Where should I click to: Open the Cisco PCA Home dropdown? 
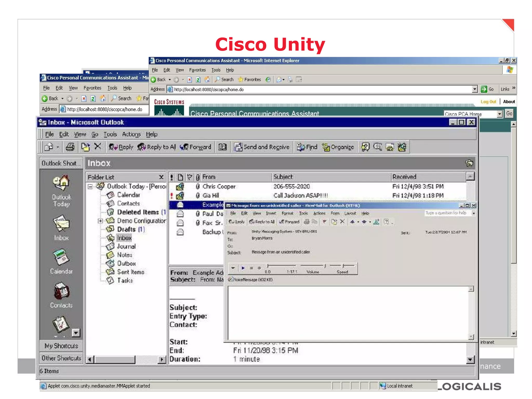500,114
